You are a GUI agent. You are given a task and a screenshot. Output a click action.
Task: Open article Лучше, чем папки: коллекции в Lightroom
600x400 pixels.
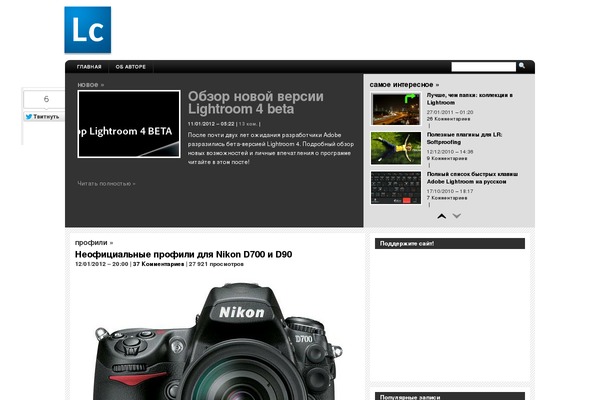coord(470,99)
